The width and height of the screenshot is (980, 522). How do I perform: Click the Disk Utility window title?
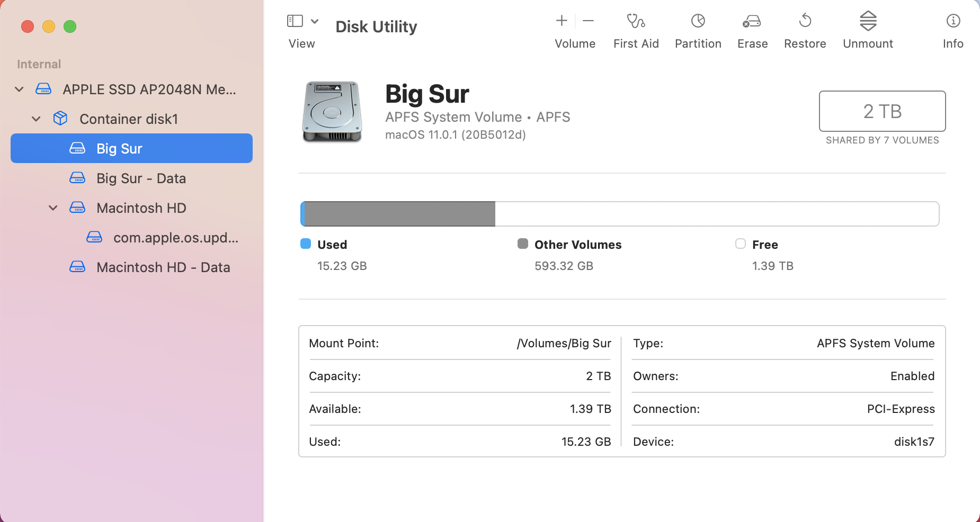click(x=377, y=26)
